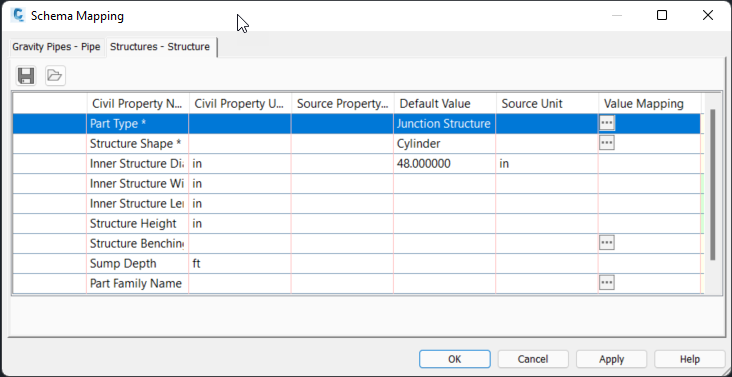Click the Default Value column header
Viewport: 732px width, 377px height.
tap(444, 104)
